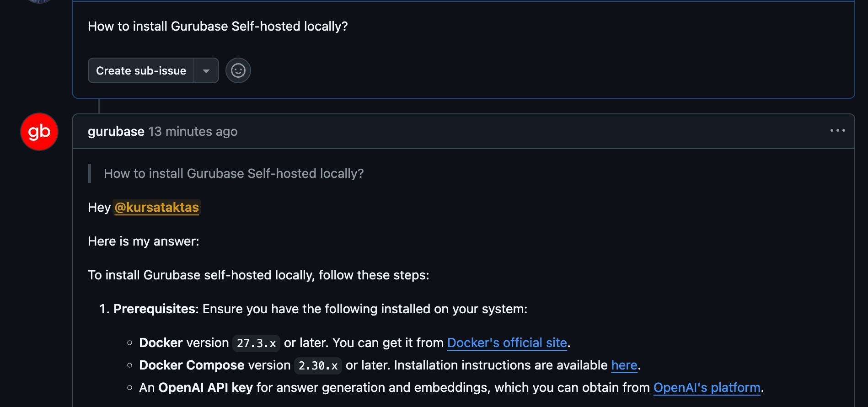Click the gurubase username

[116, 131]
